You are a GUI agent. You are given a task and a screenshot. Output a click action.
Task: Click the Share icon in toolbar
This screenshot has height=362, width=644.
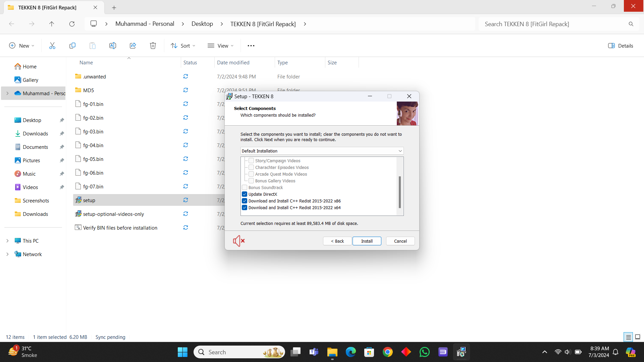point(133,46)
